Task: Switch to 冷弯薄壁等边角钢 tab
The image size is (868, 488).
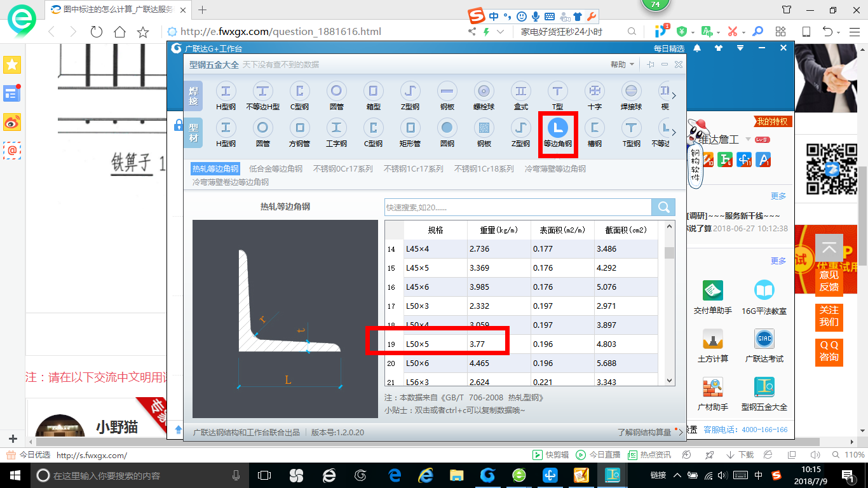Action: [x=555, y=168]
